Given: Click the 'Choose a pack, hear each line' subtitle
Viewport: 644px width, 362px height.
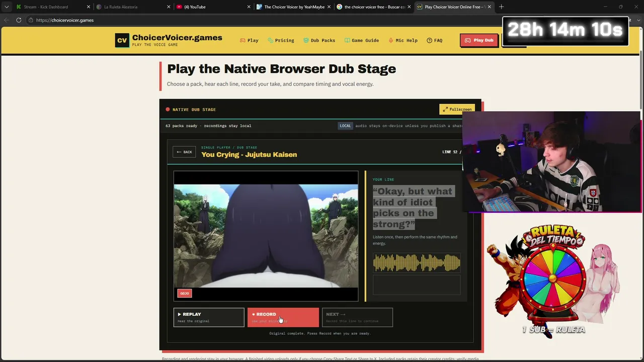Looking at the screenshot, I should (x=270, y=84).
